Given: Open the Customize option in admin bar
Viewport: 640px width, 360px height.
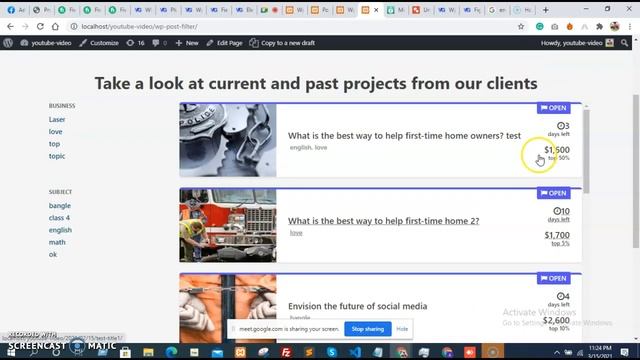Looking at the screenshot, I should [99, 43].
